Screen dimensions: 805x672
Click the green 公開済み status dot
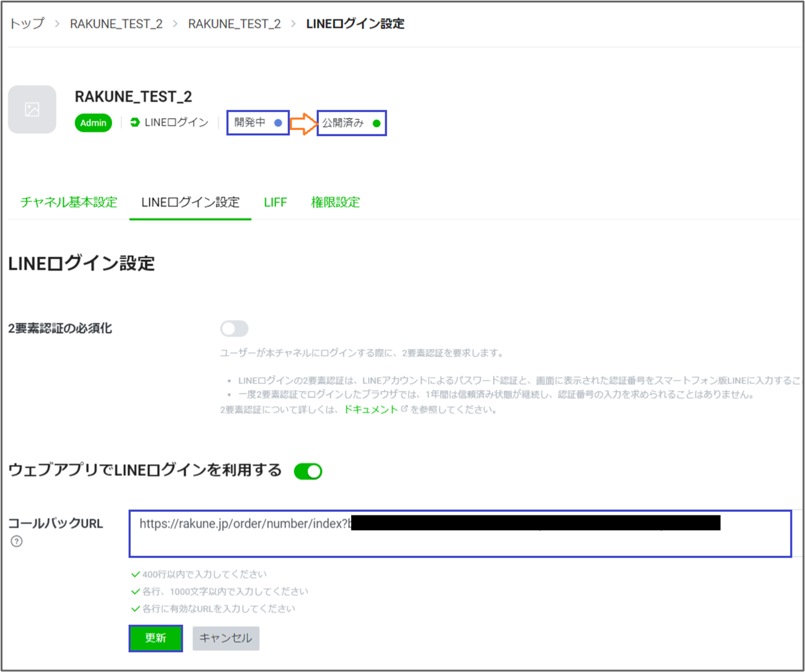[376, 123]
